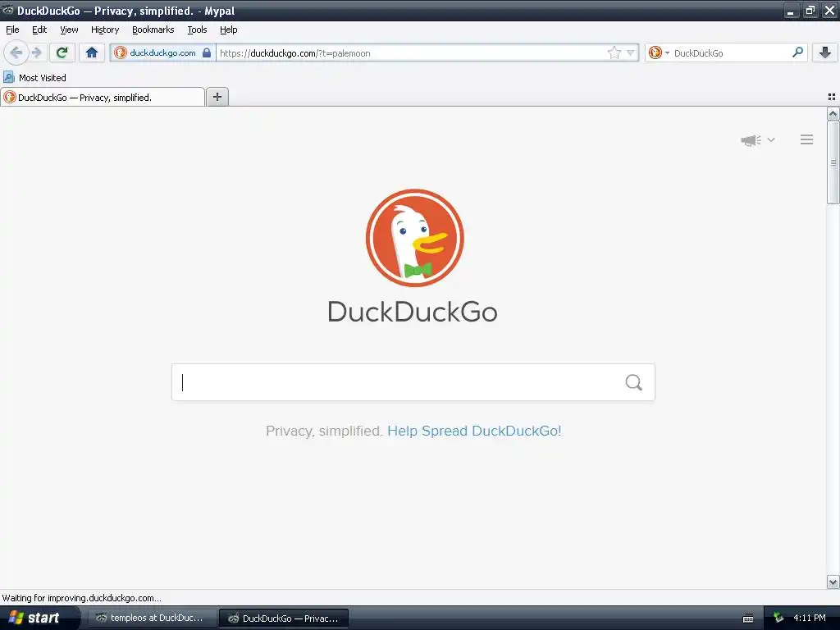840x630 pixels.
Task: Open the megaphone announcements icon
Action: [751, 140]
